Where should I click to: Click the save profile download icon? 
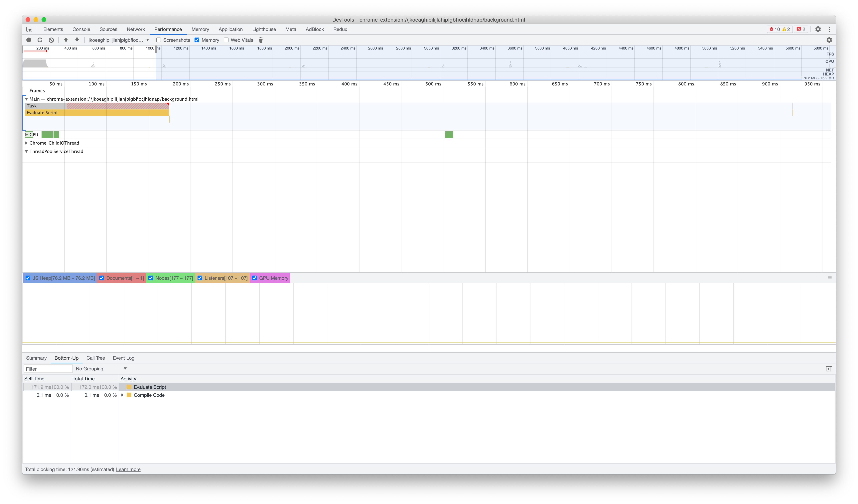[77, 40]
